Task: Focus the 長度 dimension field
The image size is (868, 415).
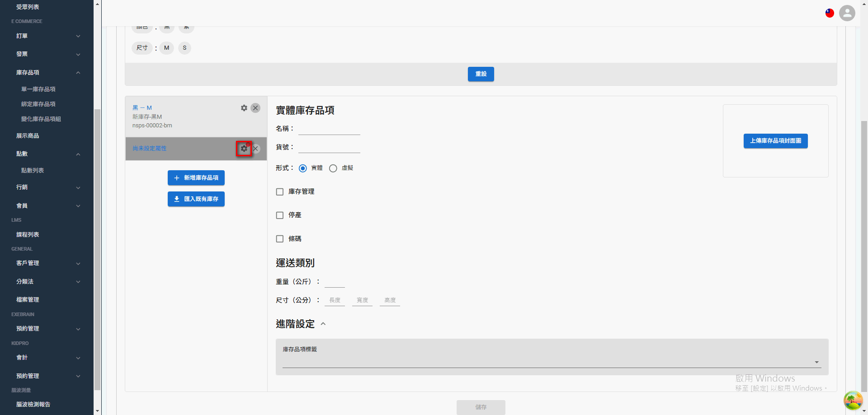Action: 335,300
